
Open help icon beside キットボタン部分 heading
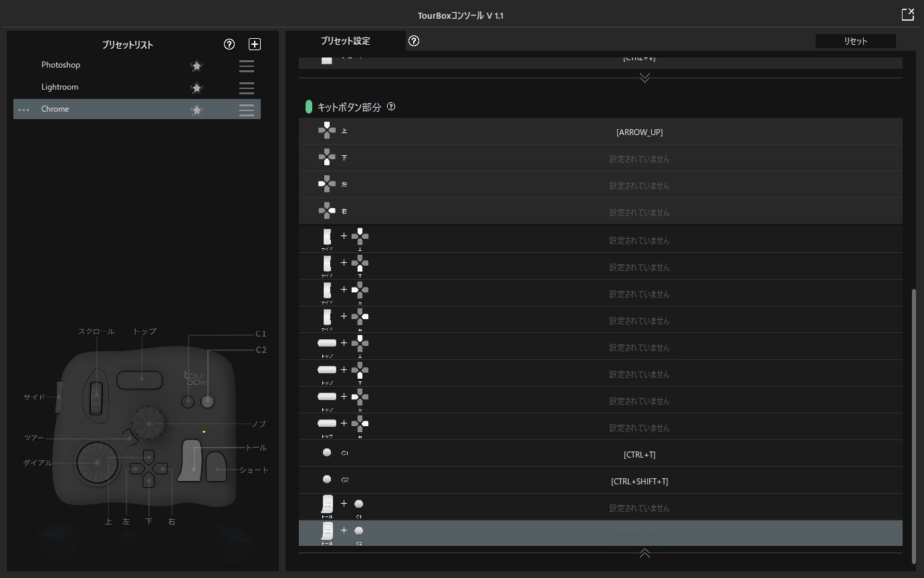[x=391, y=106]
